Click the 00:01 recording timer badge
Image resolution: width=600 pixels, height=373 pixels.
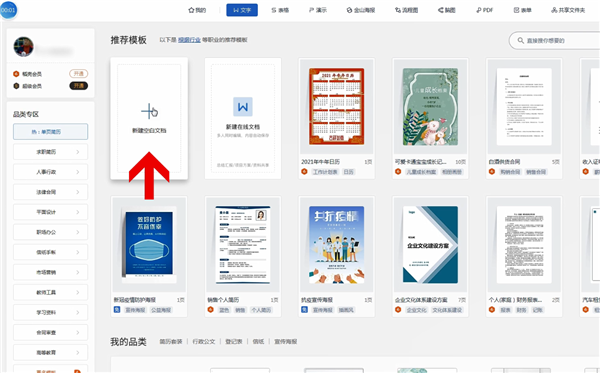[x=8, y=10]
